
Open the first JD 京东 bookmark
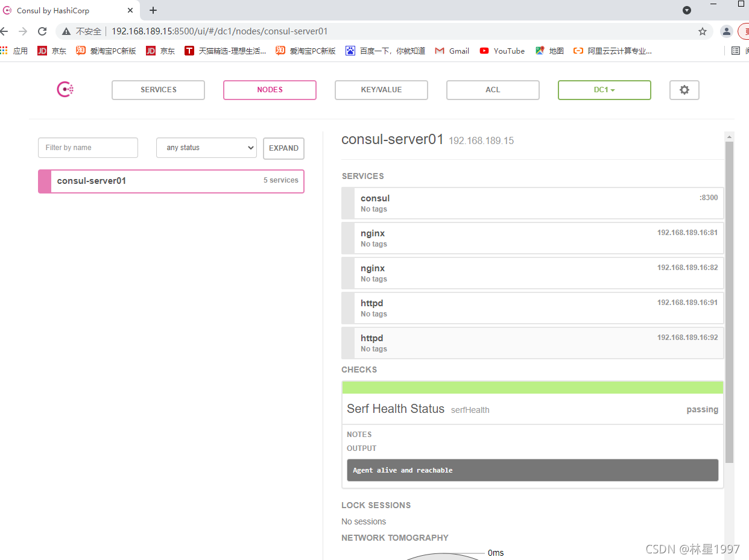pyautogui.click(x=52, y=51)
